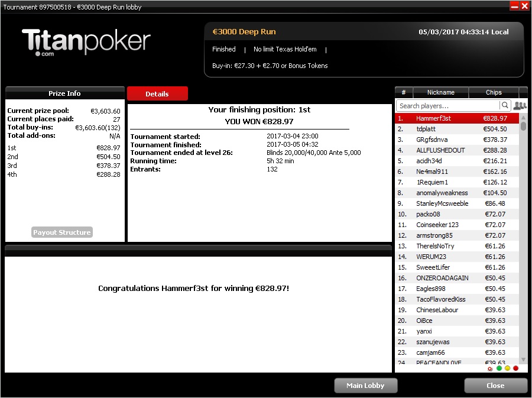Viewport: 532px width, 398px height.
Task: Sort players by the # column header
Action: 404,92
